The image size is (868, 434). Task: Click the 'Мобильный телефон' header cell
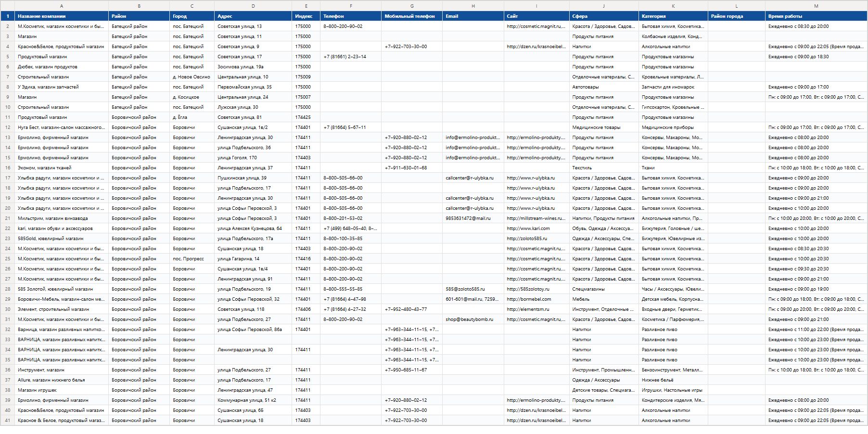412,16
